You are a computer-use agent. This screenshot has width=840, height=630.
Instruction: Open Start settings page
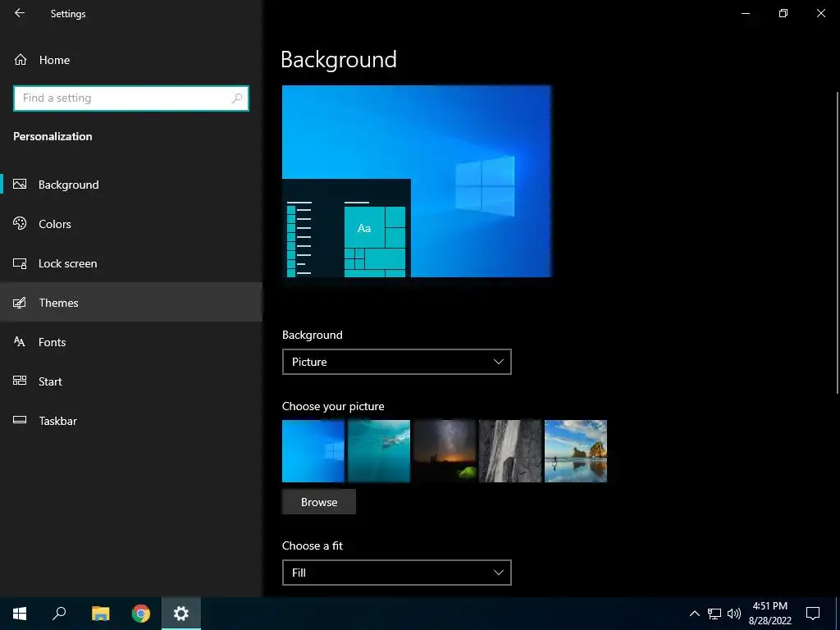tap(131, 381)
